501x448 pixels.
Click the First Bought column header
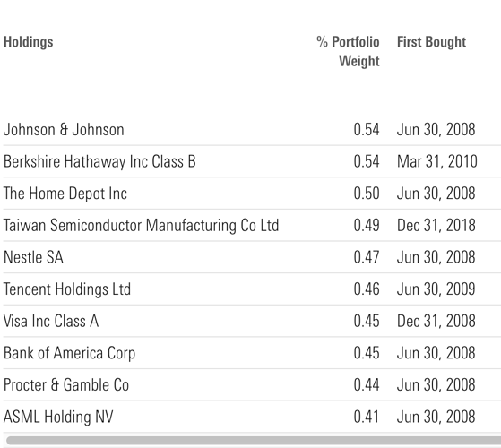[x=431, y=42]
